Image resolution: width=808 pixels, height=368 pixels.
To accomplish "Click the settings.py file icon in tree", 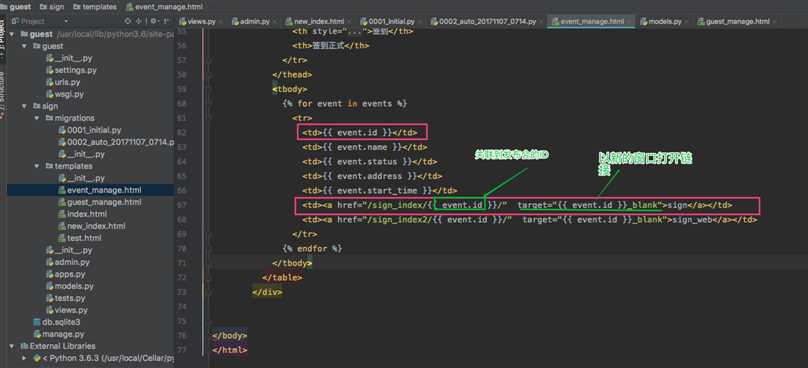I will click(x=49, y=70).
